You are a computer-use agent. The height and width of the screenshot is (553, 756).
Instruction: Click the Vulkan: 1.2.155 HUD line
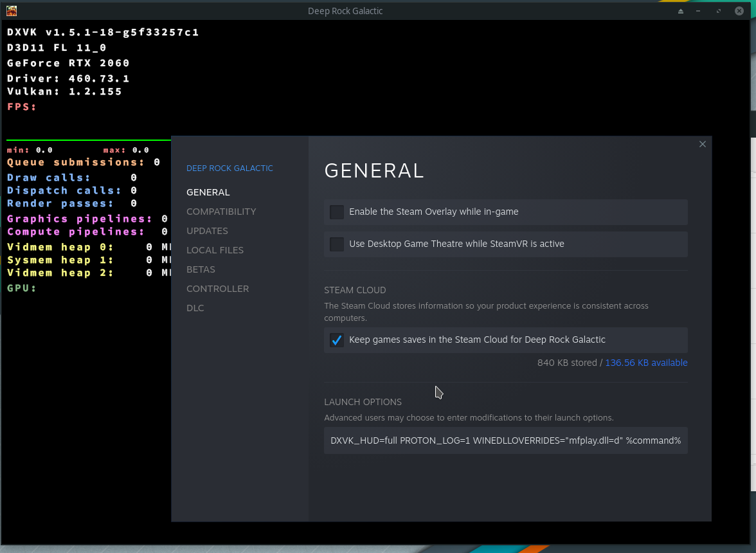tap(64, 91)
